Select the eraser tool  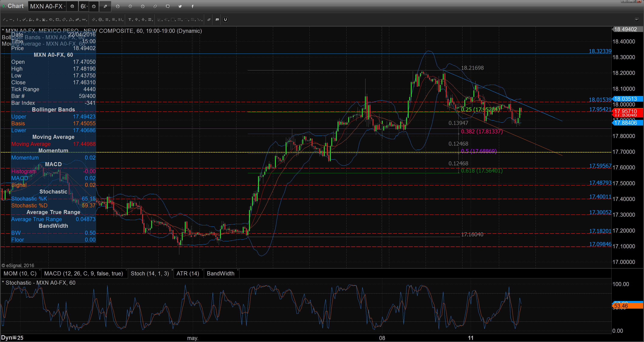click(x=209, y=20)
